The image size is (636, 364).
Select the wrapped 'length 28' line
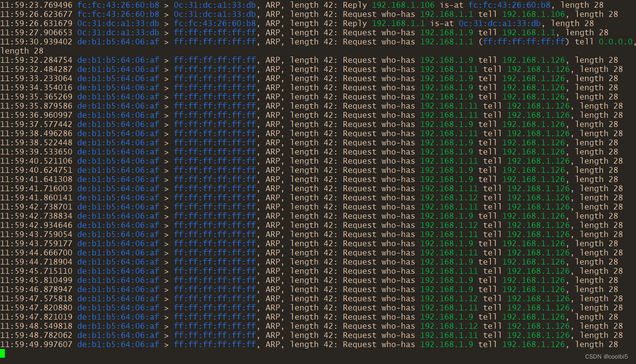point(22,51)
